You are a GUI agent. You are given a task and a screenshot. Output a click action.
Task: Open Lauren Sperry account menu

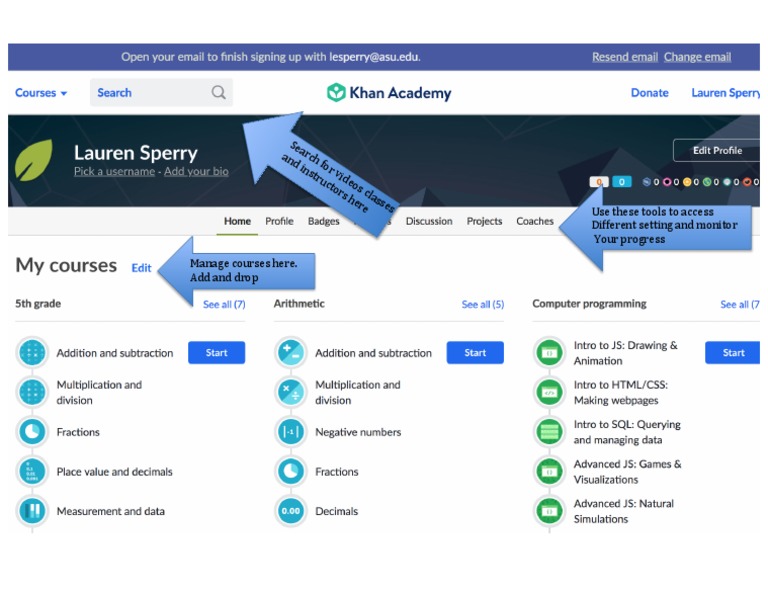click(x=725, y=93)
